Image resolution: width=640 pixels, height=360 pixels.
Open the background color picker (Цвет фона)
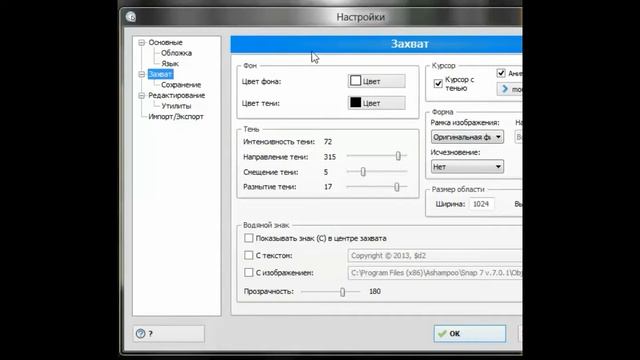pos(376,81)
